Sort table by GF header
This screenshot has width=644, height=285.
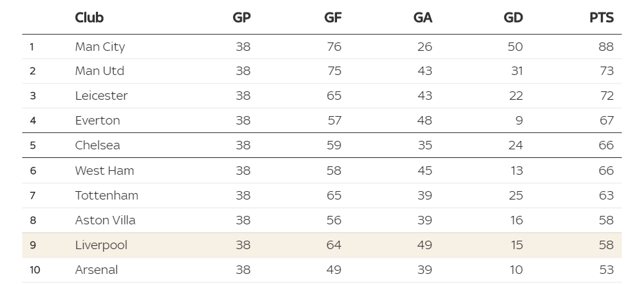point(332,18)
